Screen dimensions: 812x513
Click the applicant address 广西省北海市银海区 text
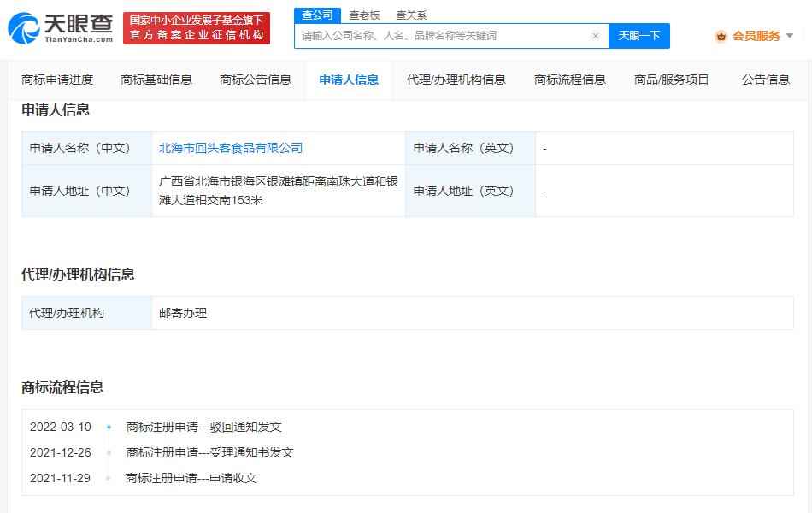pyautogui.click(x=278, y=191)
